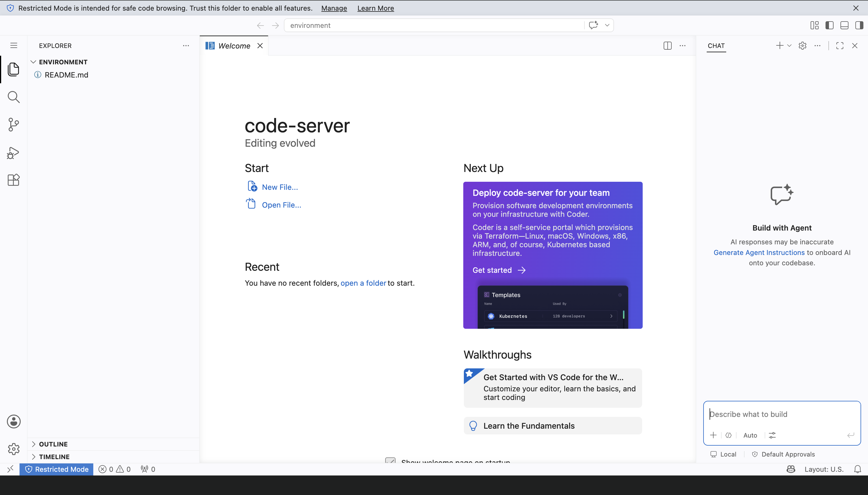Select the CHAT panel tab
Image resolution: width=868 pixels, height=495 pixels.
pyautogui.click(x=716, y=46)
